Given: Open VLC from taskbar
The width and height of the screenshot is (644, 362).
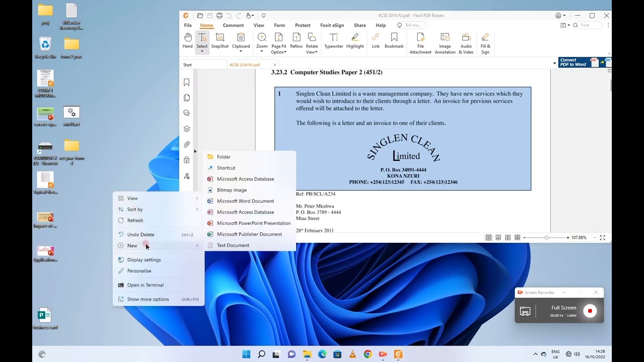Looking at the screenshot, I should 353,354.
